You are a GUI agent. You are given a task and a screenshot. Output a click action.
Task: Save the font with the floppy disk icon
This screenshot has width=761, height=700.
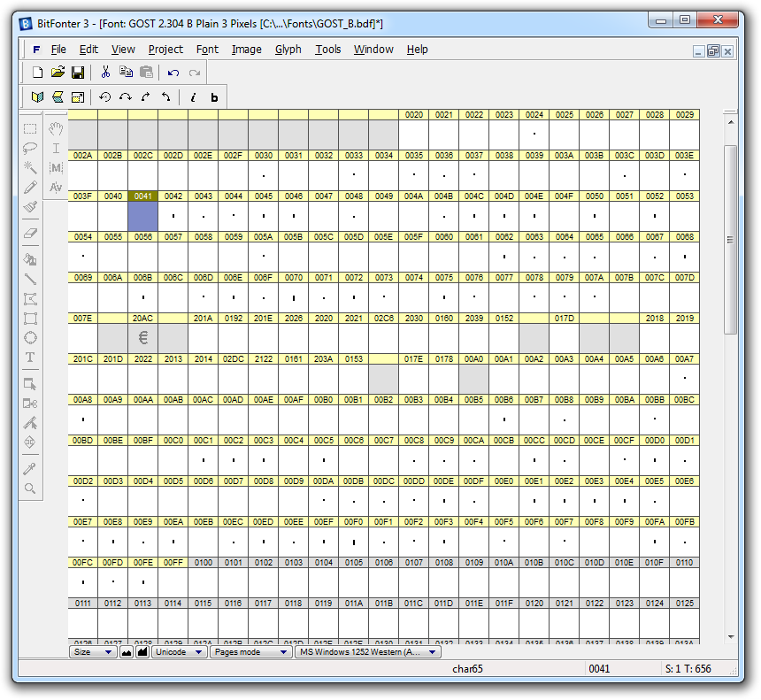point(78,73)
